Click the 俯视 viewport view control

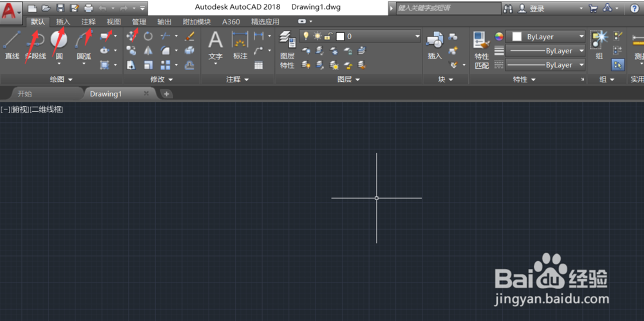tap(21, 109)
